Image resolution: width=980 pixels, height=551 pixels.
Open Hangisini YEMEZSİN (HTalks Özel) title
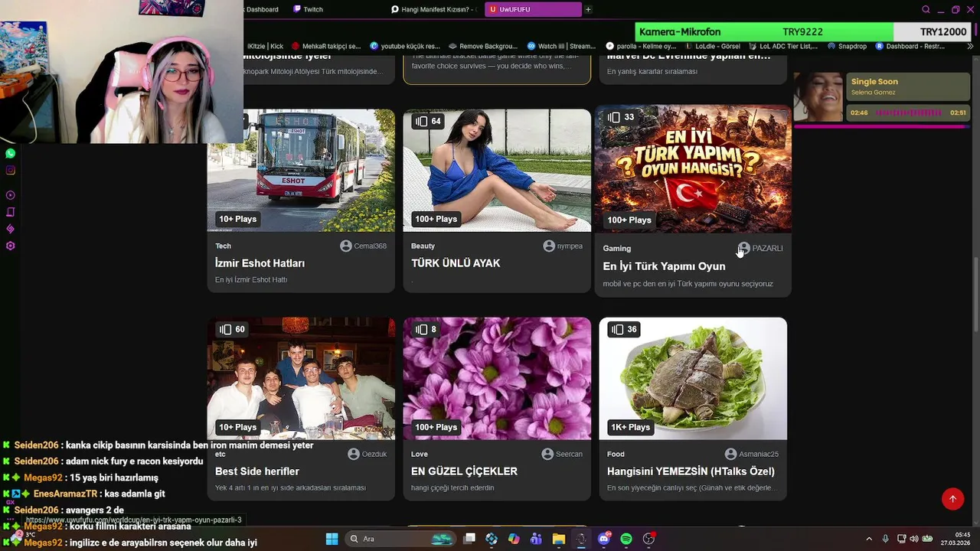coord(691,471)
